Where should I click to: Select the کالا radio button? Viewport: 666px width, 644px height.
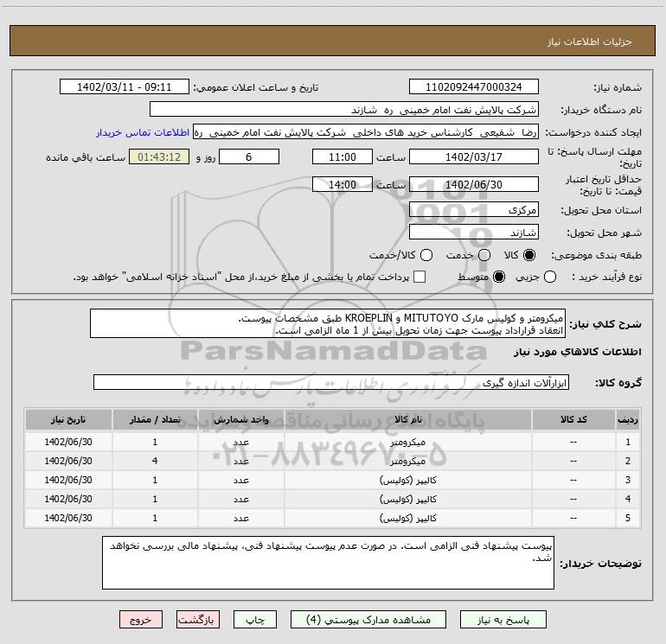click(x=529, y=255)
